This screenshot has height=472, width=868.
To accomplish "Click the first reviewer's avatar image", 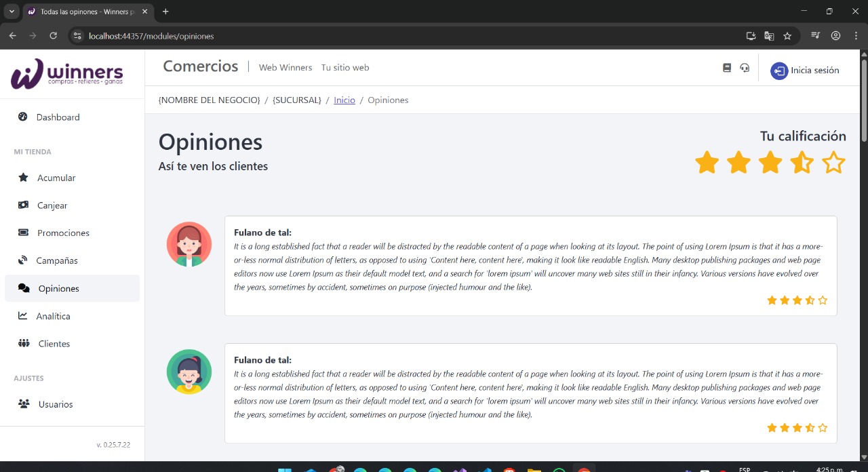I will 189,244.
